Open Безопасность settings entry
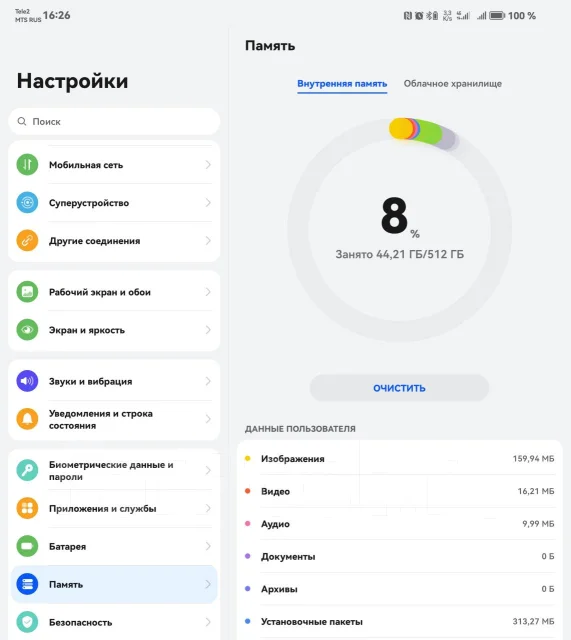The width and height of the screenshot is (571, 640). click(114, 622)
